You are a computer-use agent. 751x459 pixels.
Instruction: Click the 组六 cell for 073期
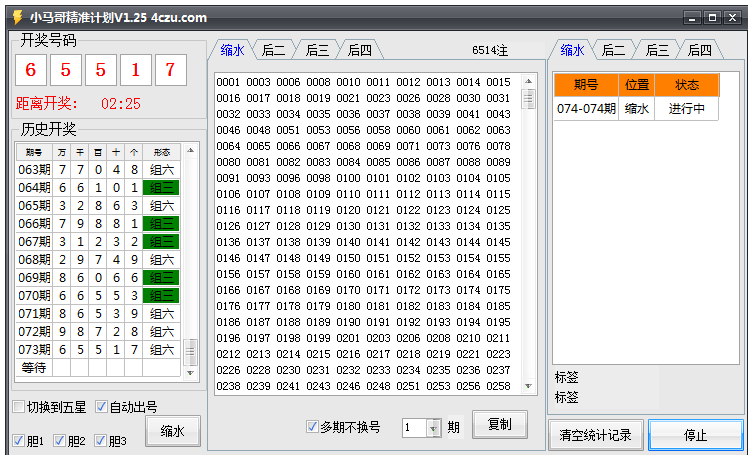(x=161, y=350)
